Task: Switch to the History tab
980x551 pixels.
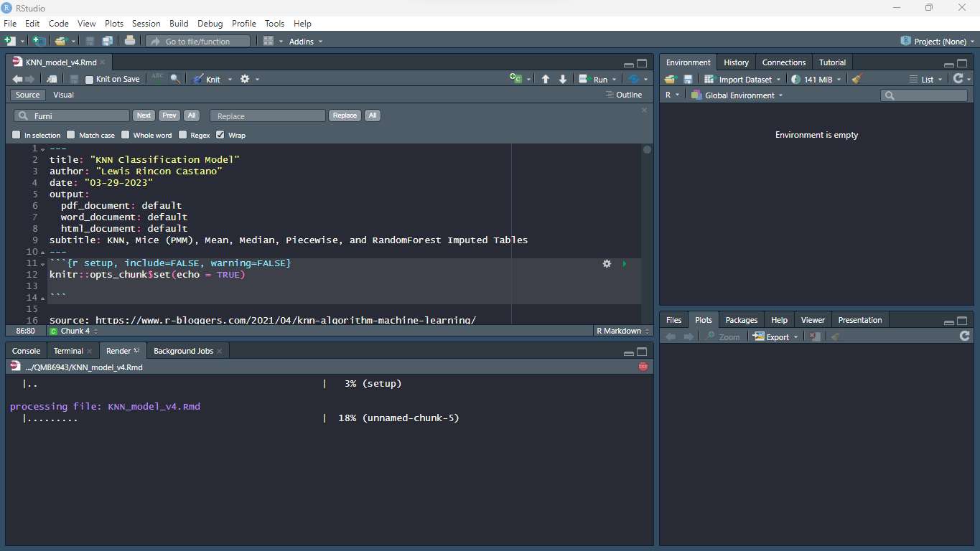Action: click(x=736, y=62)
